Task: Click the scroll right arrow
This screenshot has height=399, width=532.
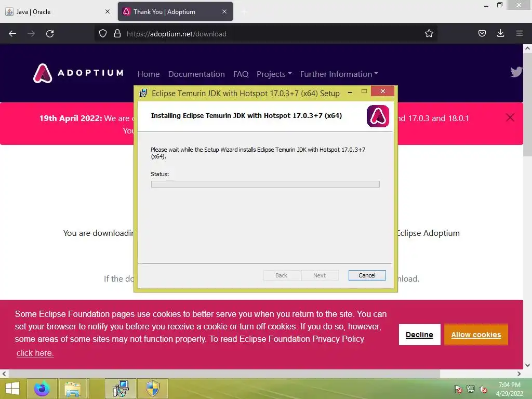Action: pos(519,374)
